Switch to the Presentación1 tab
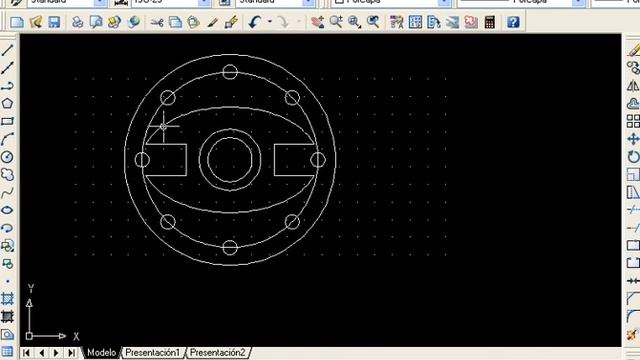This screenshot has height=360, width=640. pyautogui.click(x=152, y=352)
